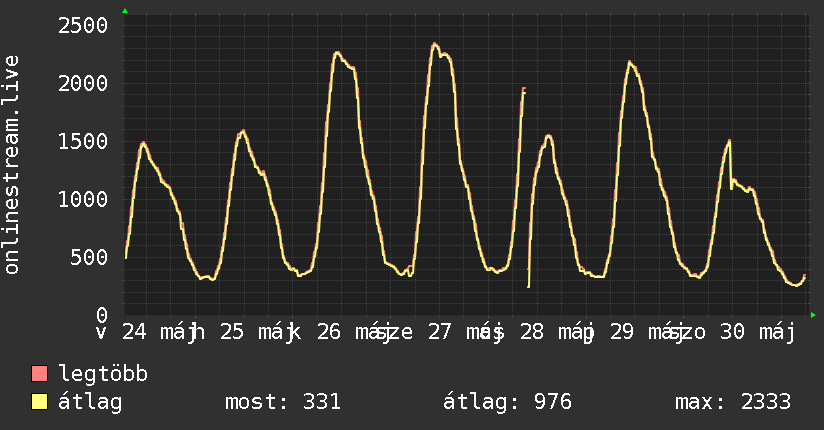Click the 0 y-axis label

tap(102, 315)
